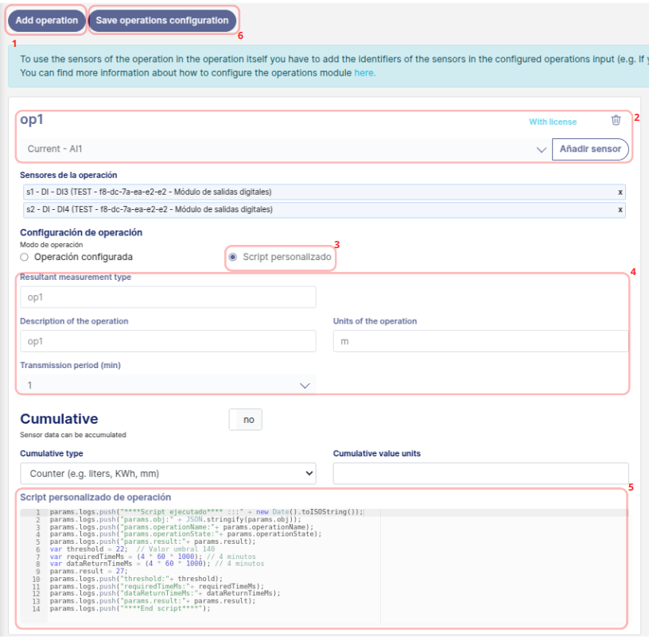
Task: Focus the Description of the operation field
Action: (168, 341)
